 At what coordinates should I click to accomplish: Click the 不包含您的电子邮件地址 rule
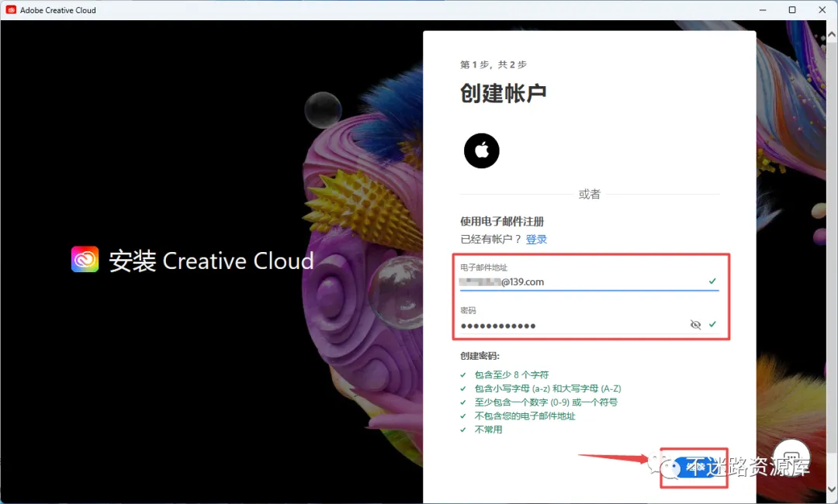click(x=525, y=416)
